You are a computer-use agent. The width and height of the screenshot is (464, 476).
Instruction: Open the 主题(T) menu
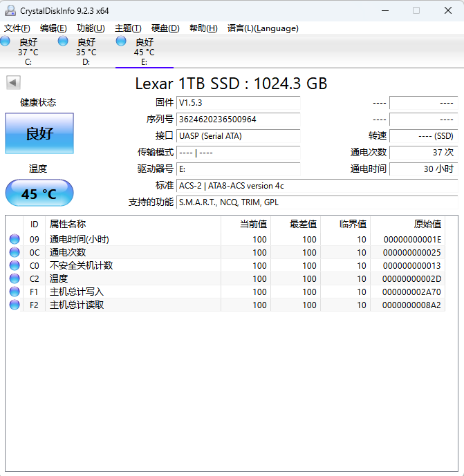click(x=128, y=28)
